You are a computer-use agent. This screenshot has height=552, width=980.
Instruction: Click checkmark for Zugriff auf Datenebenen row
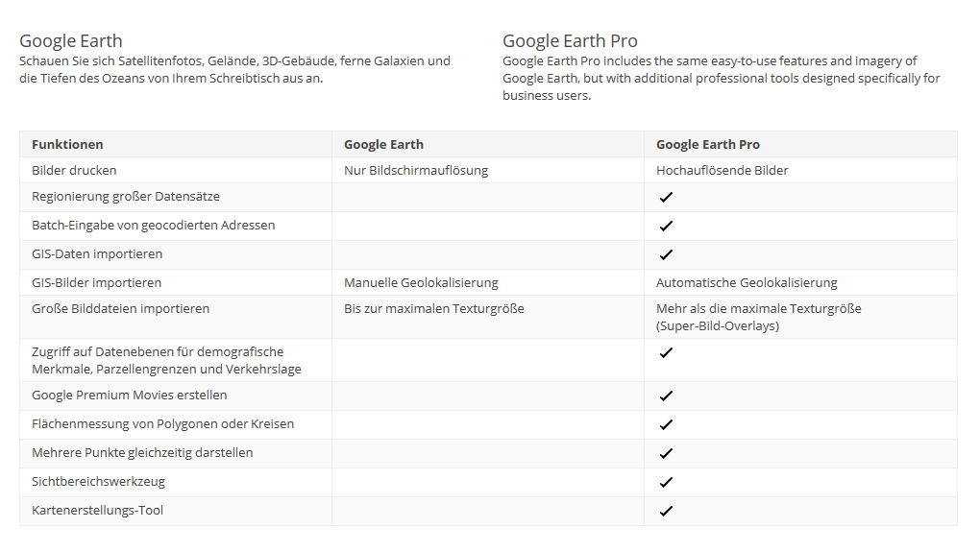[x=666, y=353]
